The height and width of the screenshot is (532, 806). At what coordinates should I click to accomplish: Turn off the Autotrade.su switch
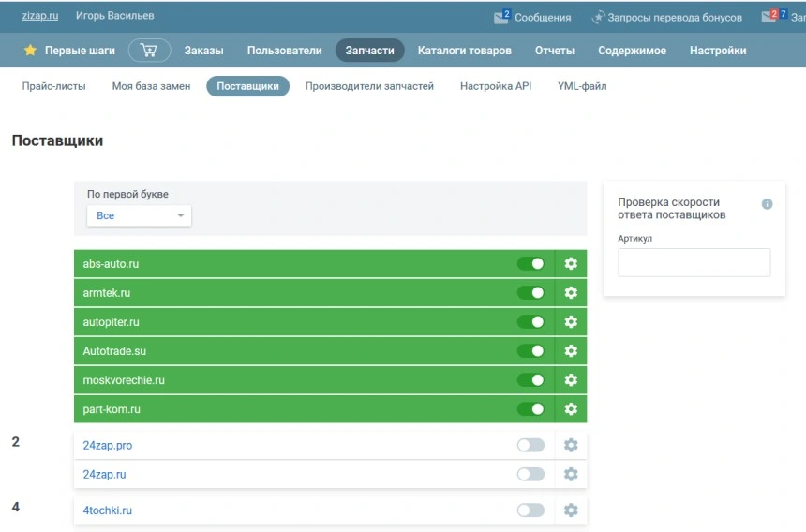click(x=530, y=351)
